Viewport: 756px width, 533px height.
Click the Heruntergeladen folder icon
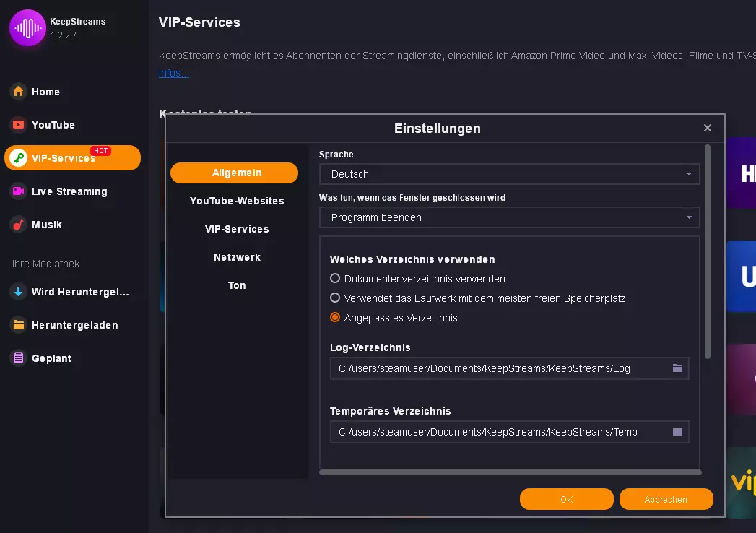(18, 324)
